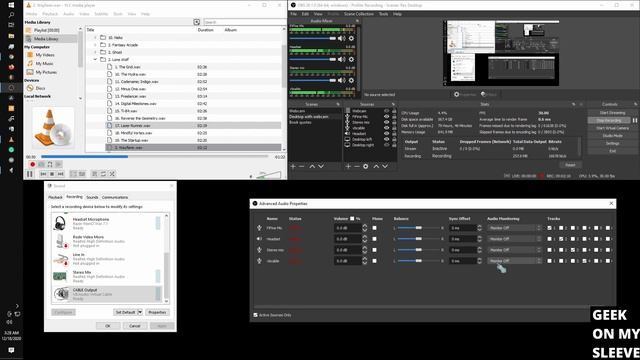Screen dimensions: 640x360
Task: Click Start Streaming in OBS
Action: point(612,113)
